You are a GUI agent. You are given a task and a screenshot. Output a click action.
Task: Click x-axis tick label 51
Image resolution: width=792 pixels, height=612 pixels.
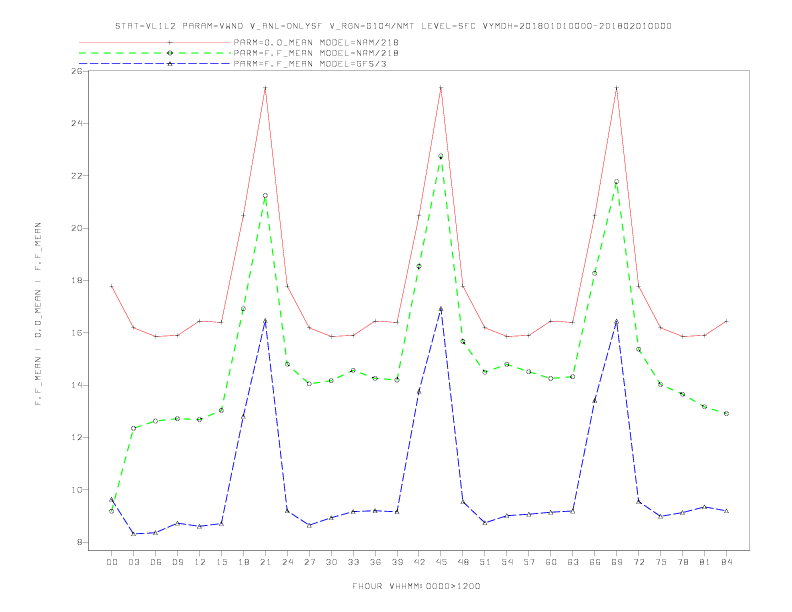pos(485,562)
